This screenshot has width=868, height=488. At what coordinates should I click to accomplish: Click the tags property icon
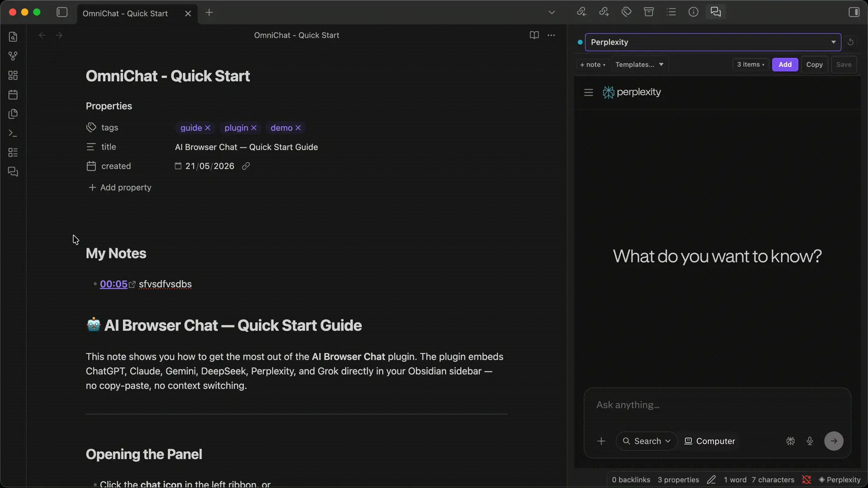tap(91, 127)
